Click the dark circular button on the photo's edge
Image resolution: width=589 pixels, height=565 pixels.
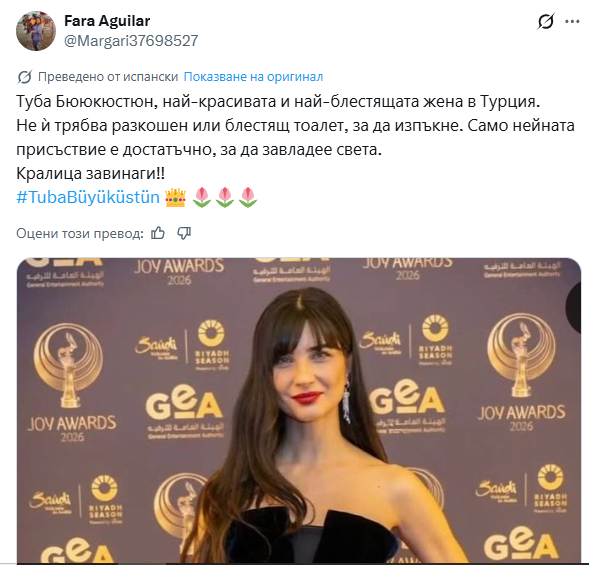pyautogui.click(x=575, y=306)
